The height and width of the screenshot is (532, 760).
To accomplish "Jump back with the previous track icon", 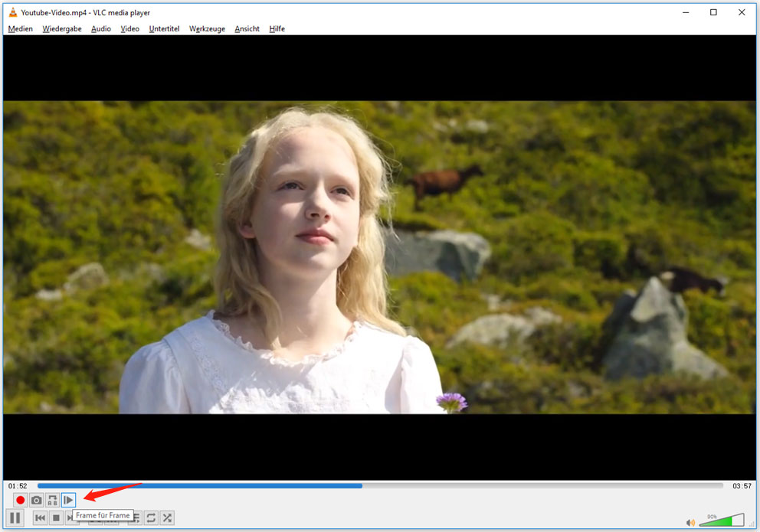I will point(39,517).
